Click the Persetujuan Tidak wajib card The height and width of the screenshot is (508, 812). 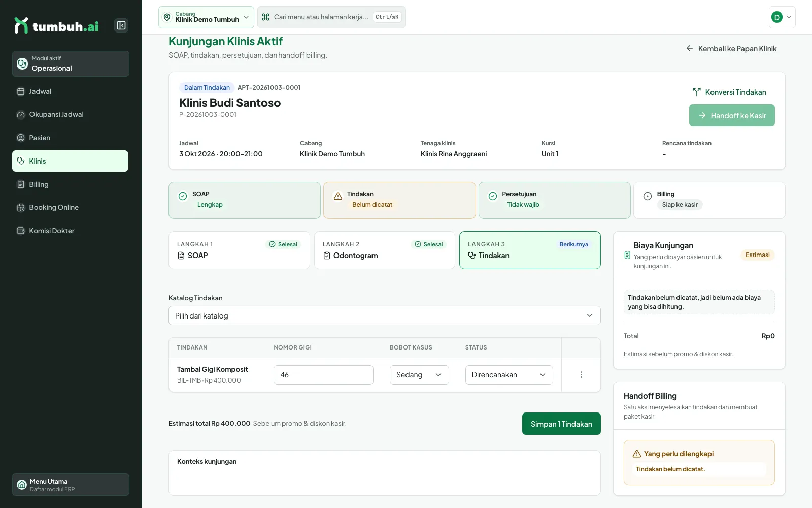click(555, 201)
